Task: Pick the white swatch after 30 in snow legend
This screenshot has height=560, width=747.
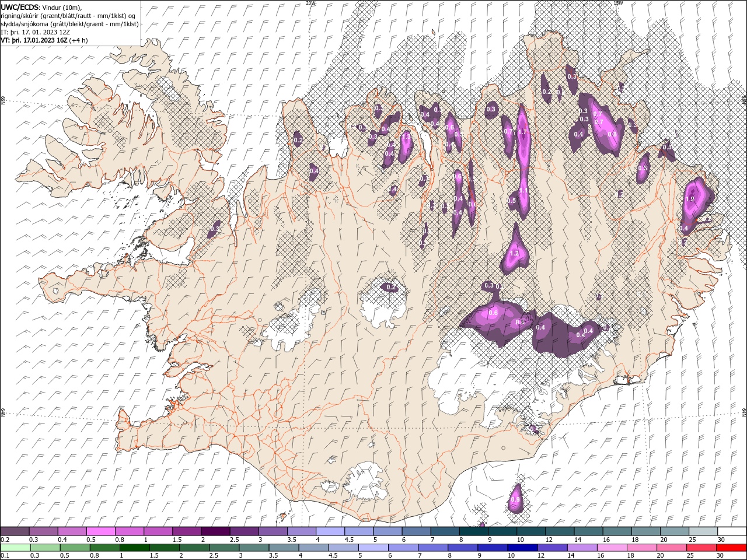Action: [732, 531]
